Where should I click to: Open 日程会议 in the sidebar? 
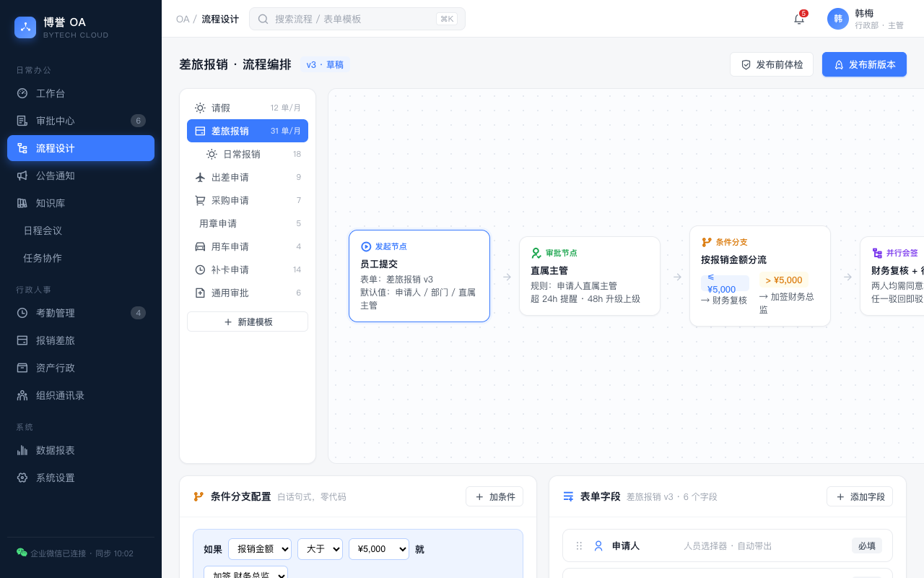(x=81, y=230)
